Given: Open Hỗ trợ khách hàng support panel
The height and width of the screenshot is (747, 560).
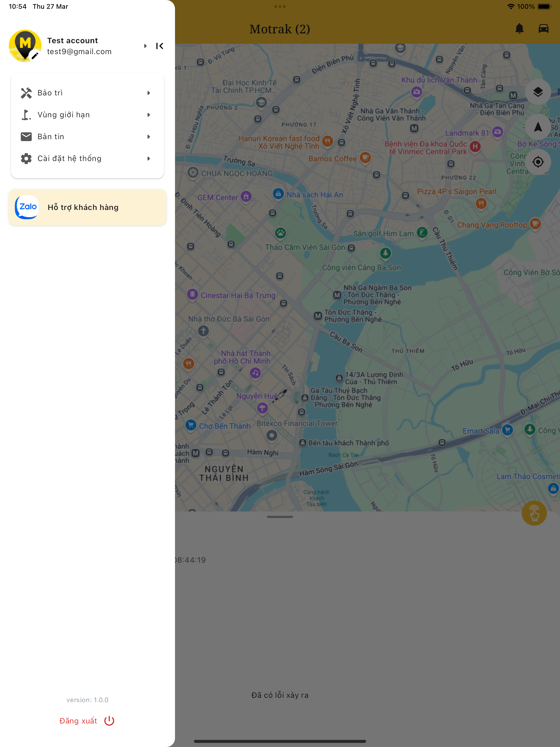Looking at the screenshot, I should (83, 207).
